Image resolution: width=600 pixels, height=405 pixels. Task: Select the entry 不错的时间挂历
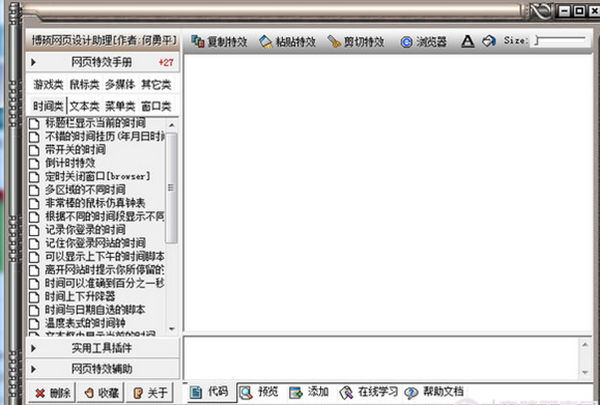[104, 136]
